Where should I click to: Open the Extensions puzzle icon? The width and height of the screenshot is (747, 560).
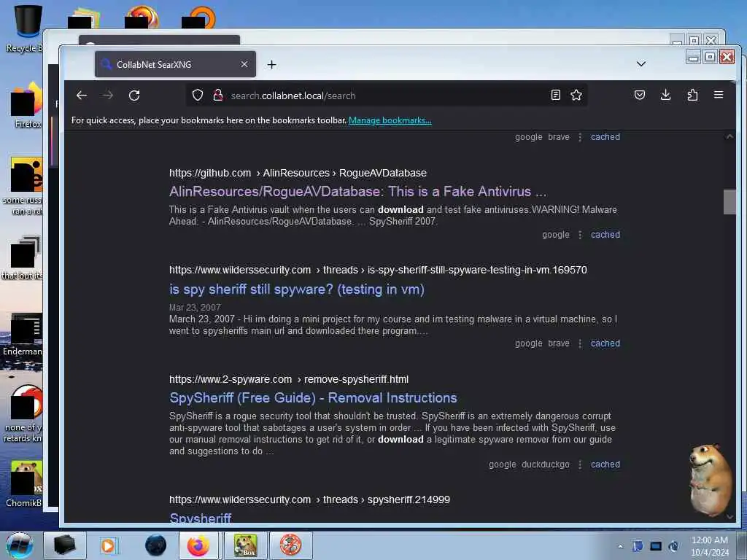click(693, 95)
